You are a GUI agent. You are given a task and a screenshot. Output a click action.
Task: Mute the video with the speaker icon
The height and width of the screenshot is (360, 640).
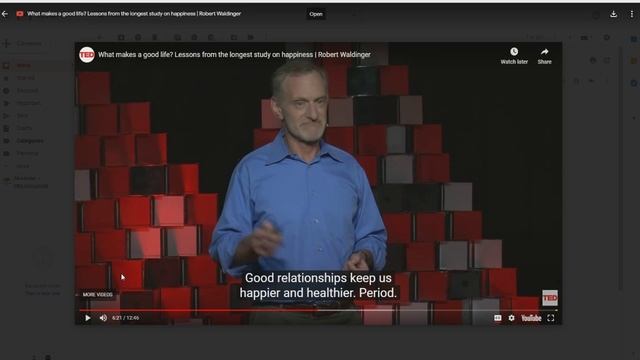(x=103, y=318)
